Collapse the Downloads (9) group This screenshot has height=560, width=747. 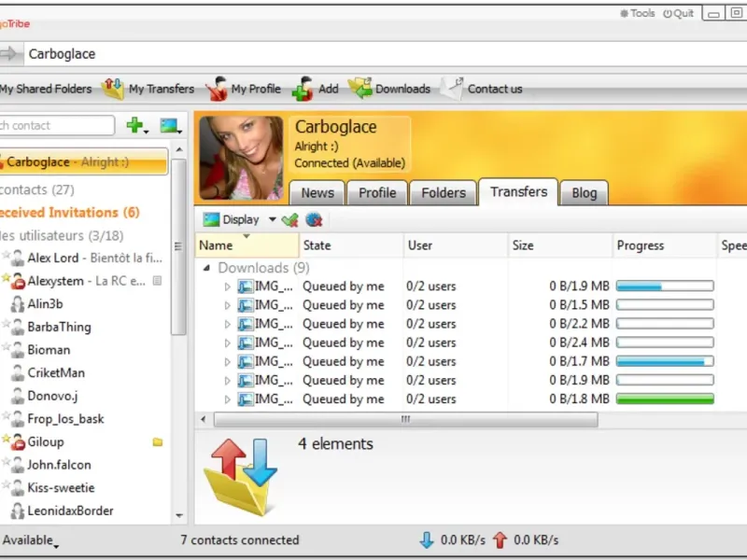[206, 268]
